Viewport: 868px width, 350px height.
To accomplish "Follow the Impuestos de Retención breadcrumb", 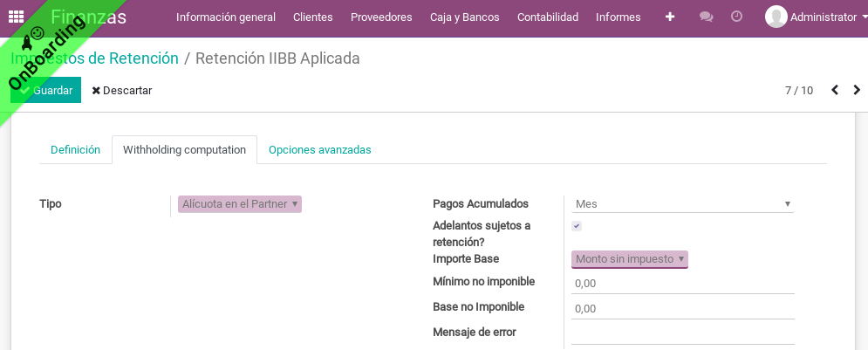I will click(x=95, y=58).
